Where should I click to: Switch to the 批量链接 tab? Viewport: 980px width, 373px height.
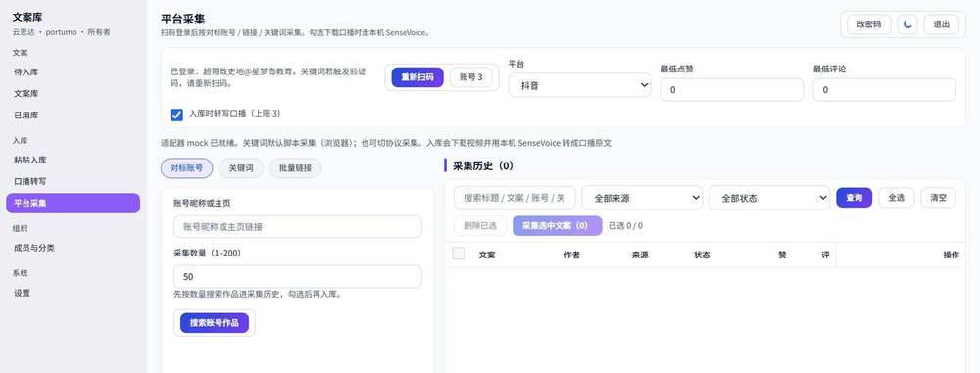point(295,168)
